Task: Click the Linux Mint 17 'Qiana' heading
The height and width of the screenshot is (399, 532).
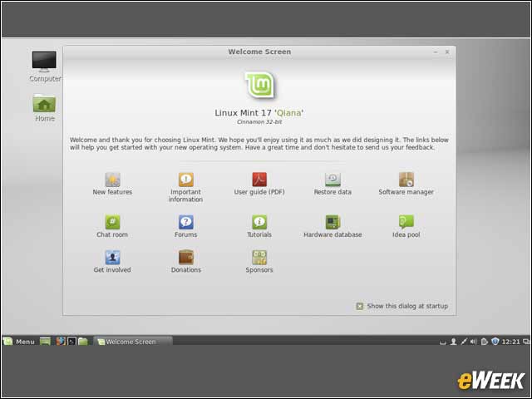Action: click(x=259, y=113)
